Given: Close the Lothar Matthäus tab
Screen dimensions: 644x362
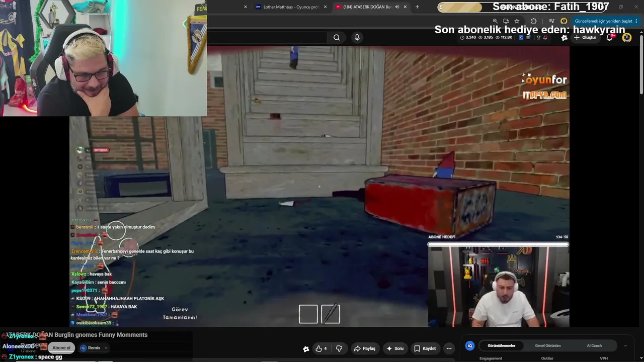Looking at the screenshot, I should [x=325, y=7].
